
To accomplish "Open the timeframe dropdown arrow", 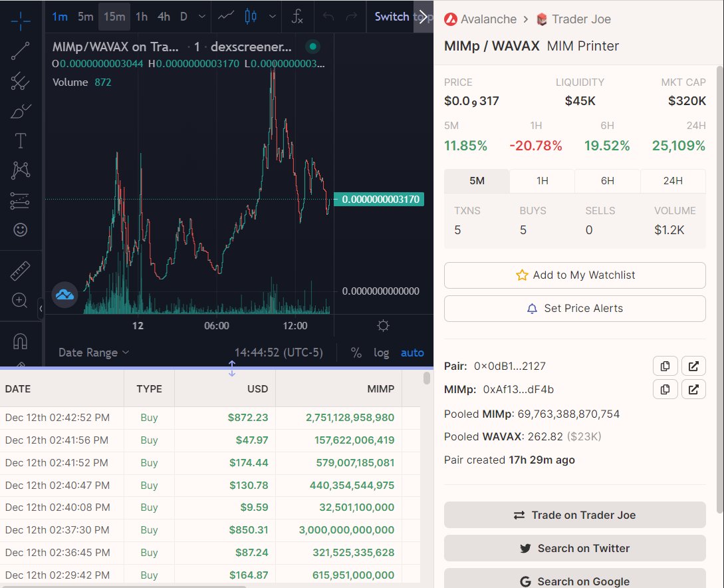I will pos(202,17).
